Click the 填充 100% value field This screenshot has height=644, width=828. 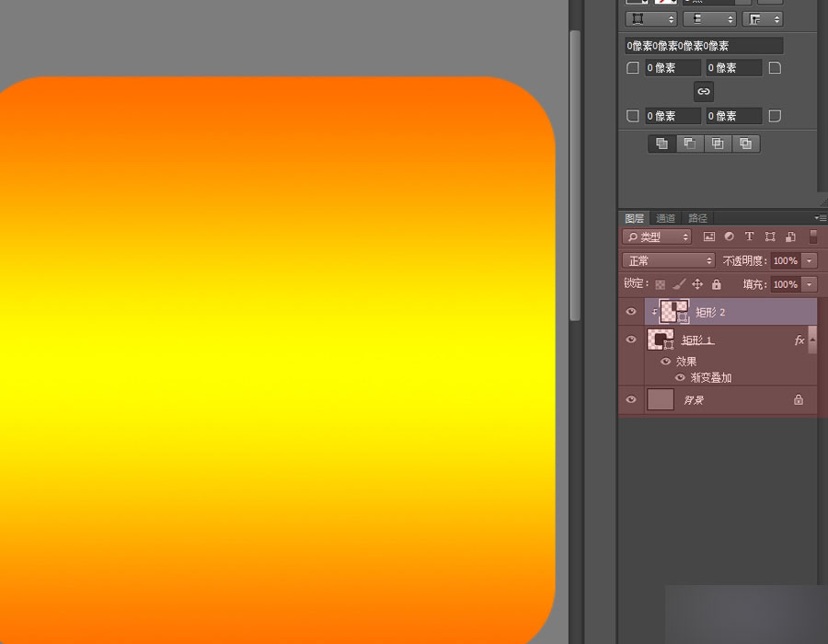(x=786, y=284)
